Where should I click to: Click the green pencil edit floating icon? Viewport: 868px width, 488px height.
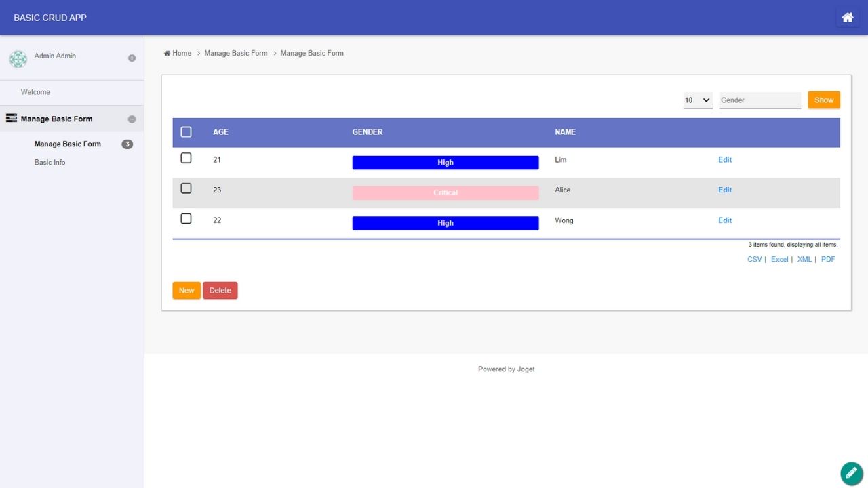851,473
